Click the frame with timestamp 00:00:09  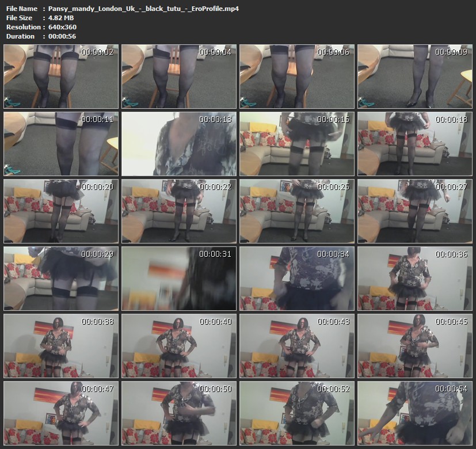click(415, 77)
